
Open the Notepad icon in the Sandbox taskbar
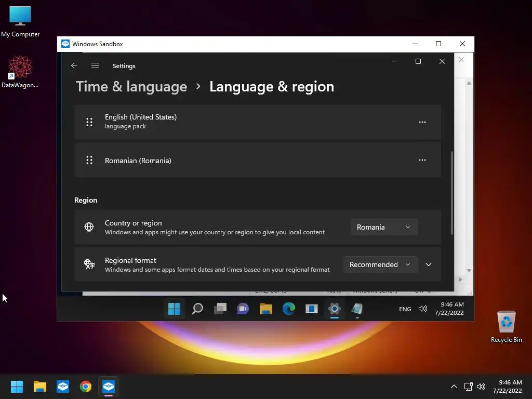pos(357,309)
